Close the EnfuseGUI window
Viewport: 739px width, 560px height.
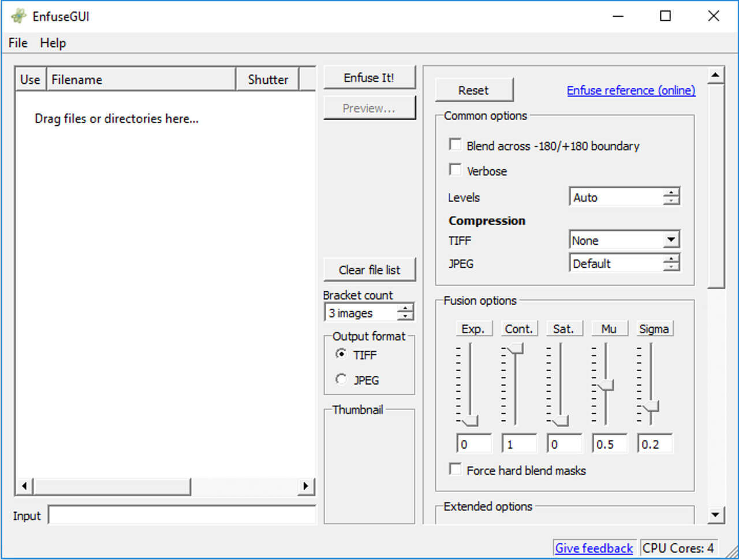click(x=714, y=16)
